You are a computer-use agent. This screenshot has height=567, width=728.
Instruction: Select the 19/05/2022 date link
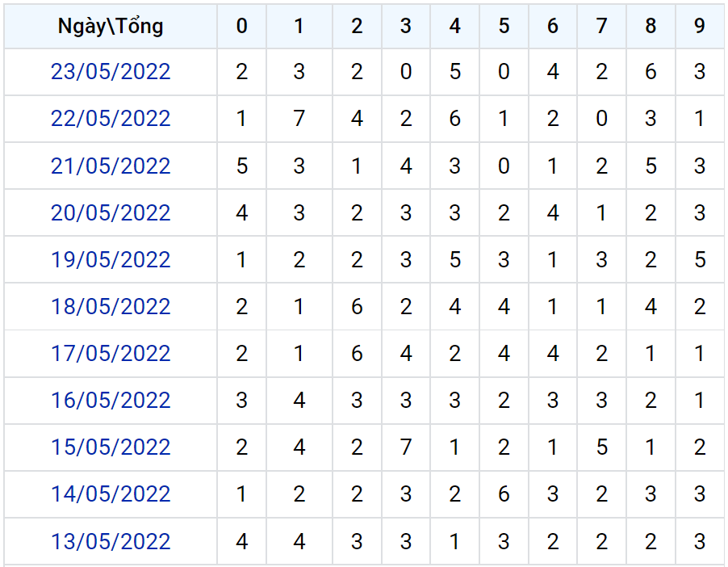pyautogui.click(x=111, y=260)
